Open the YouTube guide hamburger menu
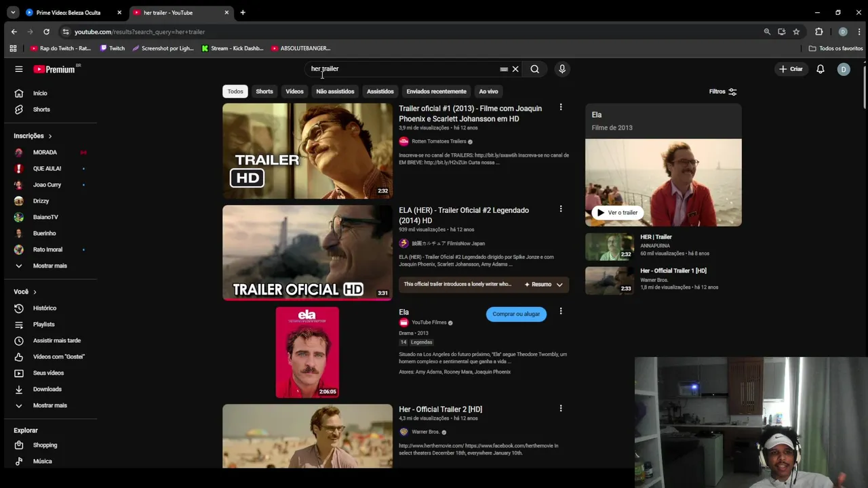This screenshot has height=488, width=868. point(19,69)
